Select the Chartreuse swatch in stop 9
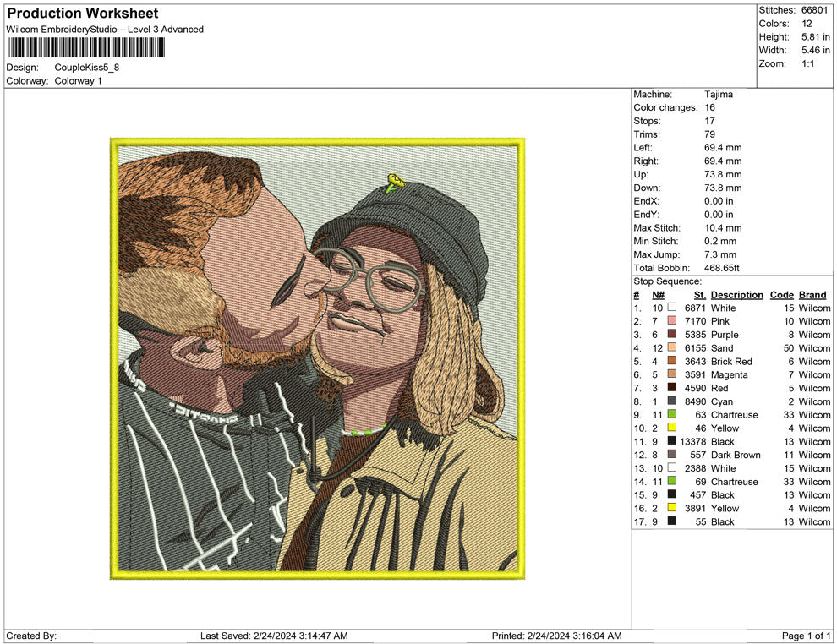 click(672, 415)
